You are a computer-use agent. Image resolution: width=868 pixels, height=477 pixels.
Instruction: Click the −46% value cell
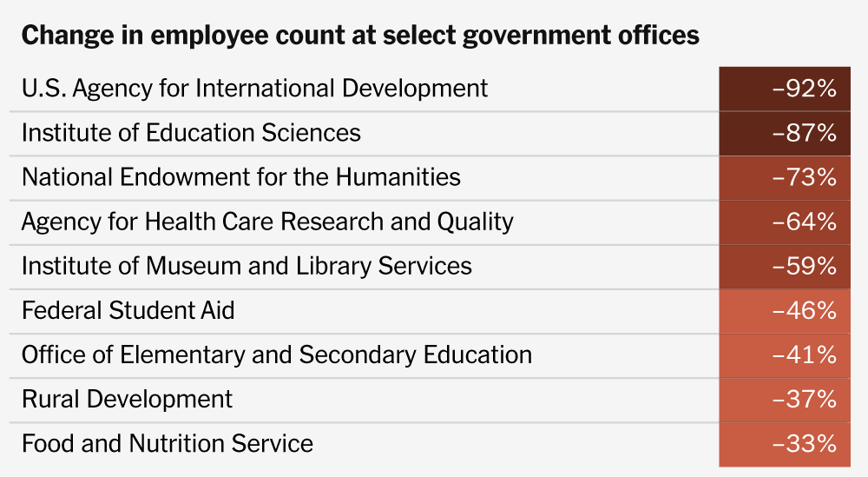click(785, 310)
